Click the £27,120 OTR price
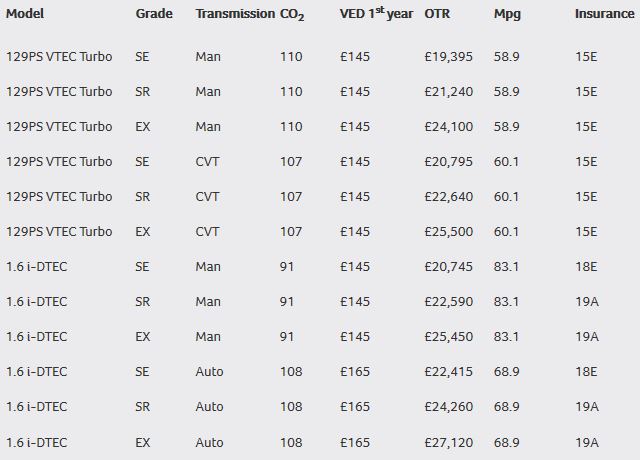This screenshot has width=640, height=460. (x=450, y=442)
